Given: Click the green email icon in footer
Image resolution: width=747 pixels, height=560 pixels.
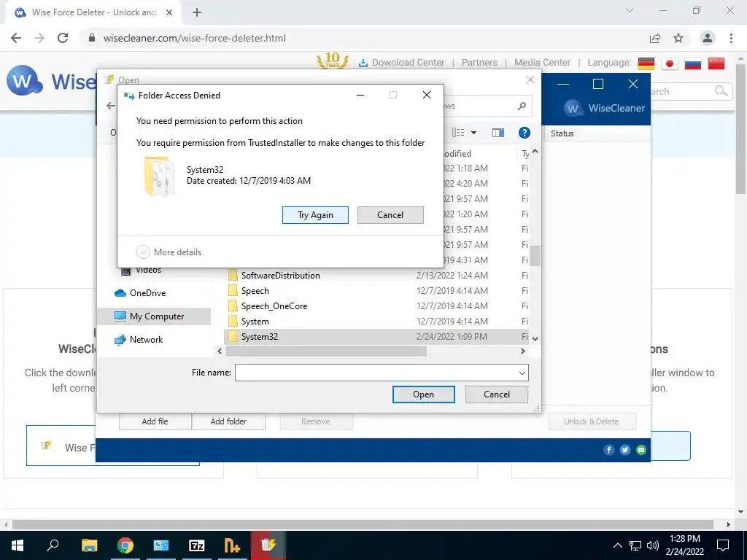Looking at the screenshot, I should [x=641, y=449].
